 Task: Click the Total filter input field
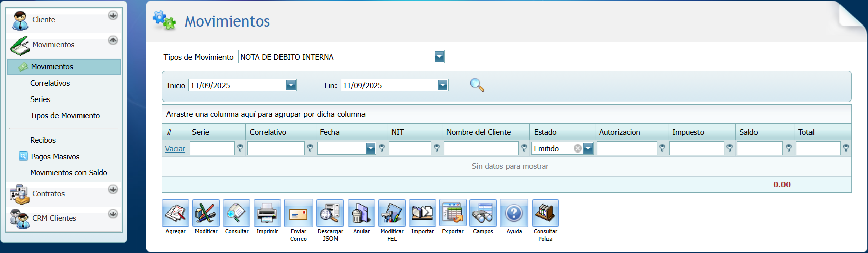coord(818,148)
